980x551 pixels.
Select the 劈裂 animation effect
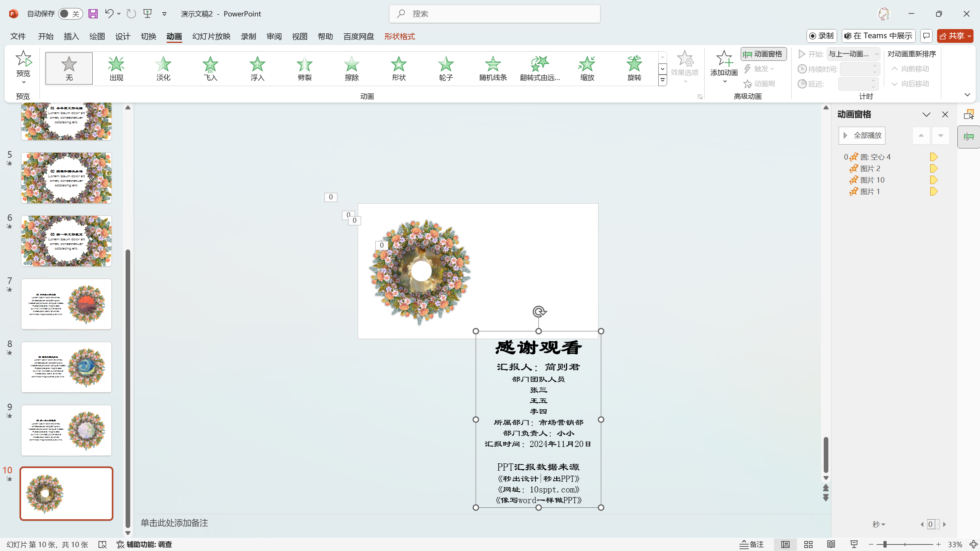coord(304,68)
